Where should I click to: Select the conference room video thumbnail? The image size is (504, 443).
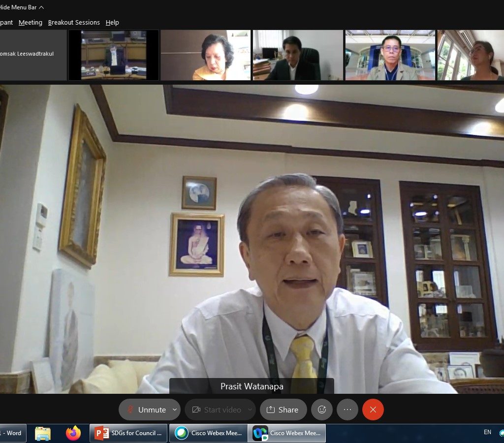point(114,55)
